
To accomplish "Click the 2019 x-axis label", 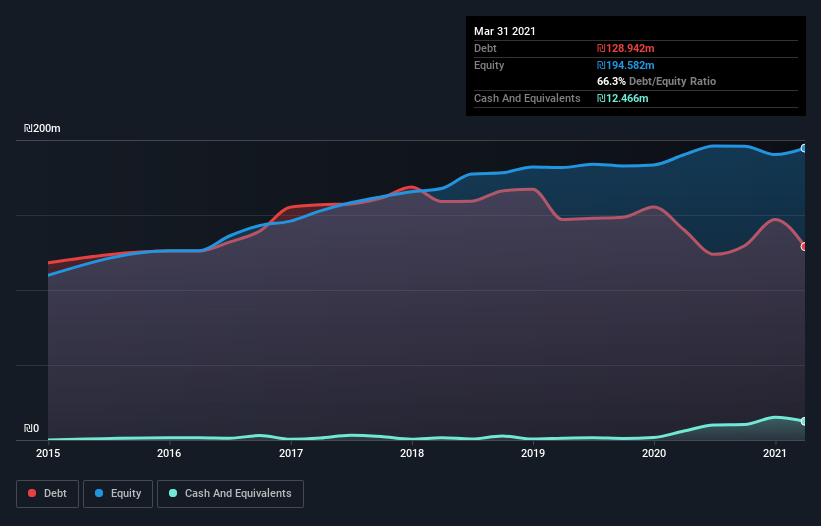I will 533,453.
